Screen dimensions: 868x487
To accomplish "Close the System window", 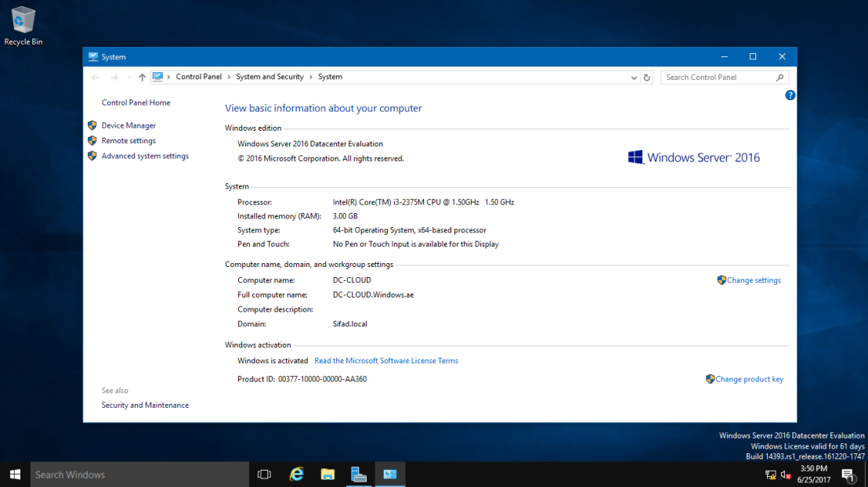I will coord(782,56).
